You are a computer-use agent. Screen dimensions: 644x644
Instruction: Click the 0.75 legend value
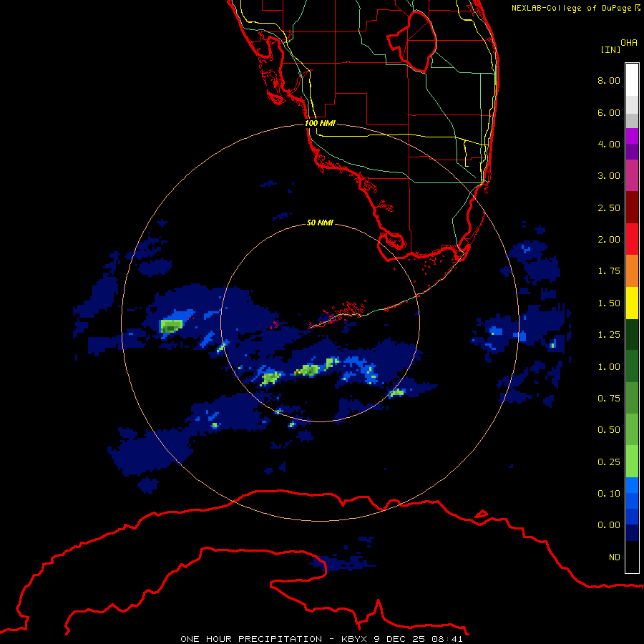pos(609,399)
